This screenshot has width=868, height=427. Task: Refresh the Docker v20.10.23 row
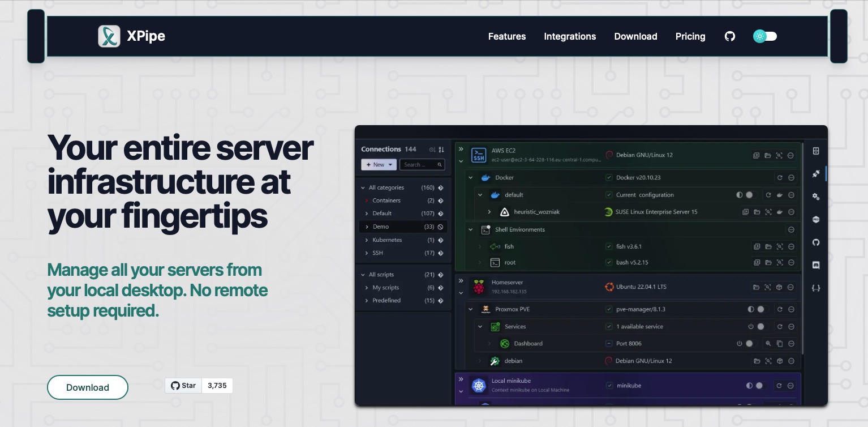780,178
